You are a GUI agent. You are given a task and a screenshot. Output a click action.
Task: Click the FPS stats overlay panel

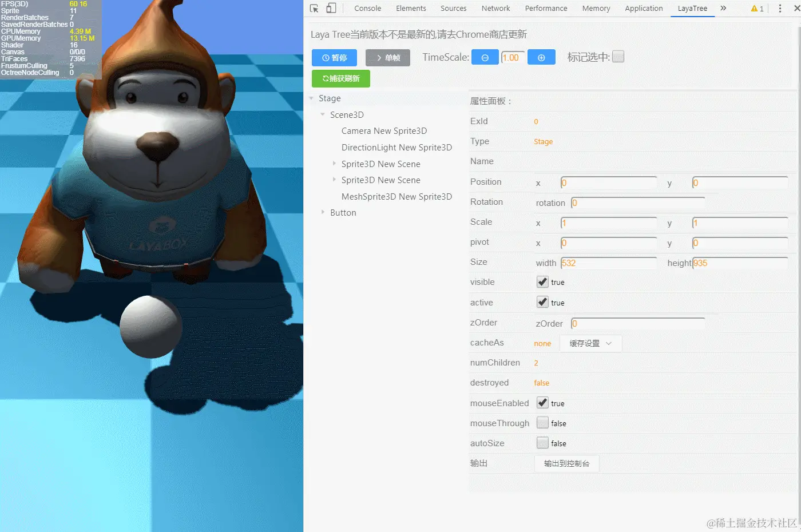[x=51, y=39]
